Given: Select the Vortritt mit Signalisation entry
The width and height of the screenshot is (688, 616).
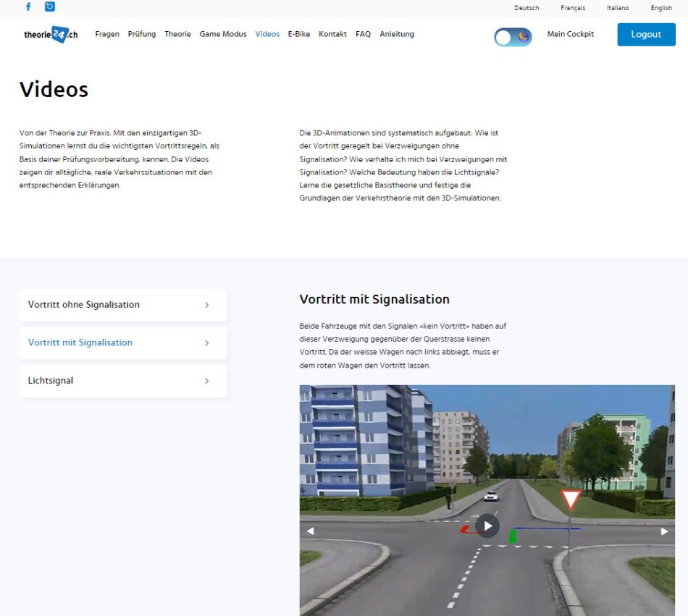Looking at the screenshot, I should [123, 343].
